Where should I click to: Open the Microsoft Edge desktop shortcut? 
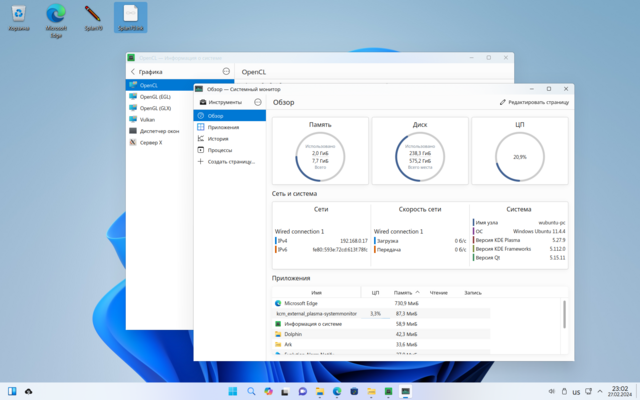point(56,17)
